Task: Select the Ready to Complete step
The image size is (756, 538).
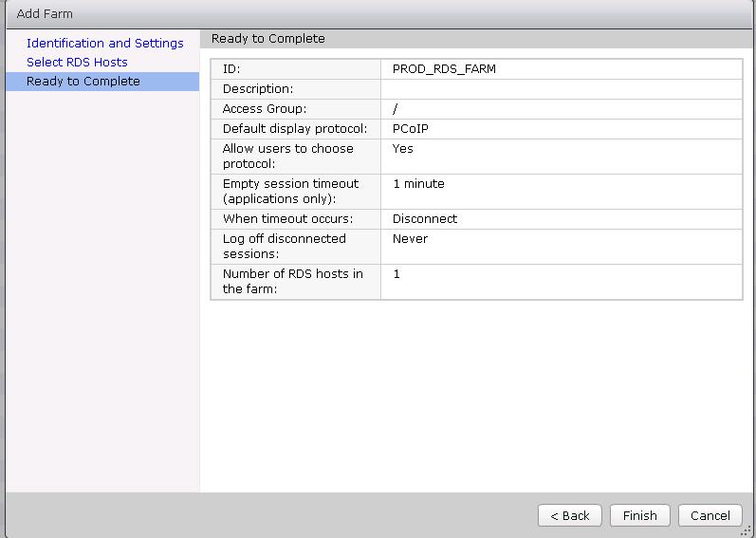Action: [83, 81]
